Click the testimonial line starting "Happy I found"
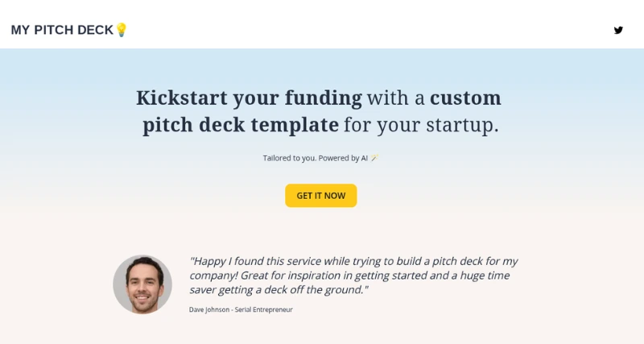 coord(353,261)
